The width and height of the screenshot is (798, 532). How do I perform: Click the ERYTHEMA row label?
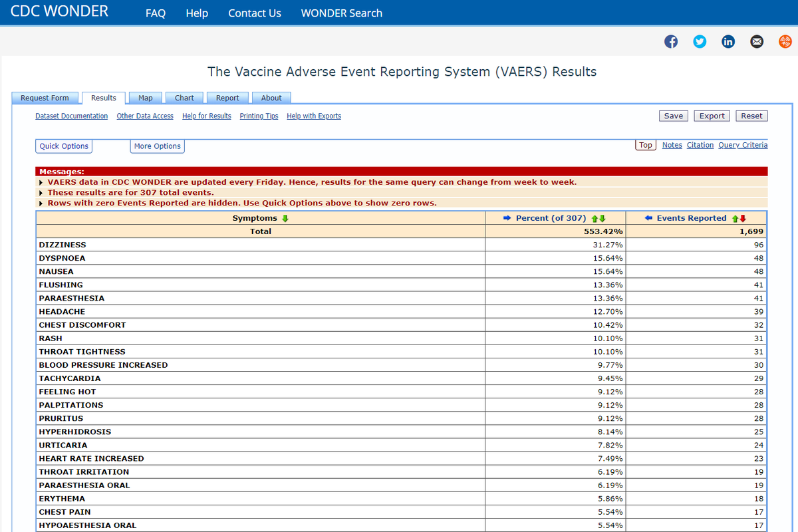[x=62, y=497]
